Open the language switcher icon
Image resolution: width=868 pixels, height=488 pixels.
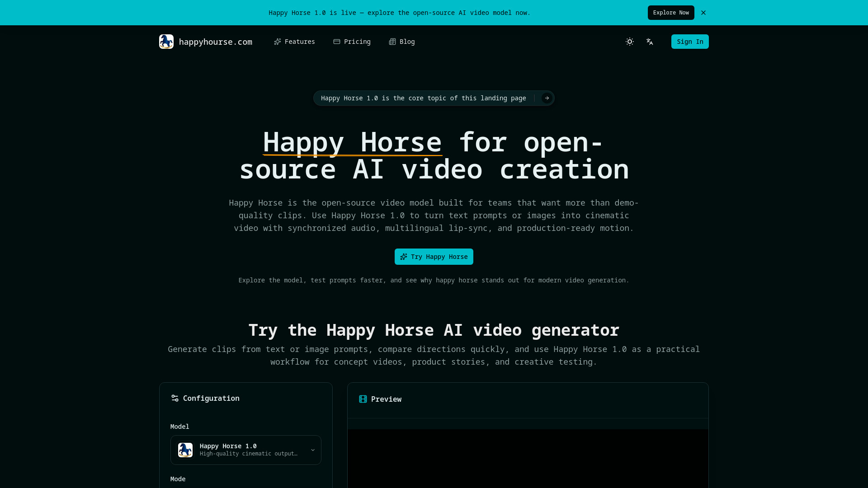pos(649,42)
